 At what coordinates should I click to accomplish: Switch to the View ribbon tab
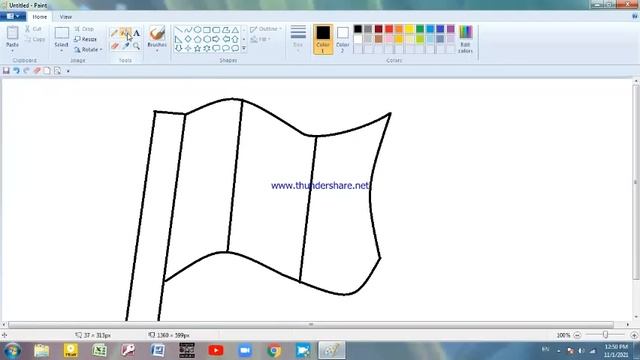tap(65, 17)
